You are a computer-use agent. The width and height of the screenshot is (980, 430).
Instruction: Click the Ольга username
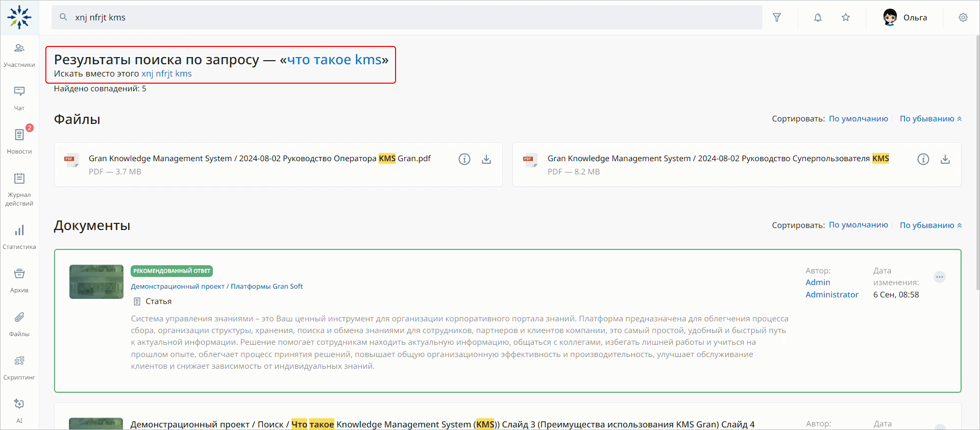pos(915,17)
